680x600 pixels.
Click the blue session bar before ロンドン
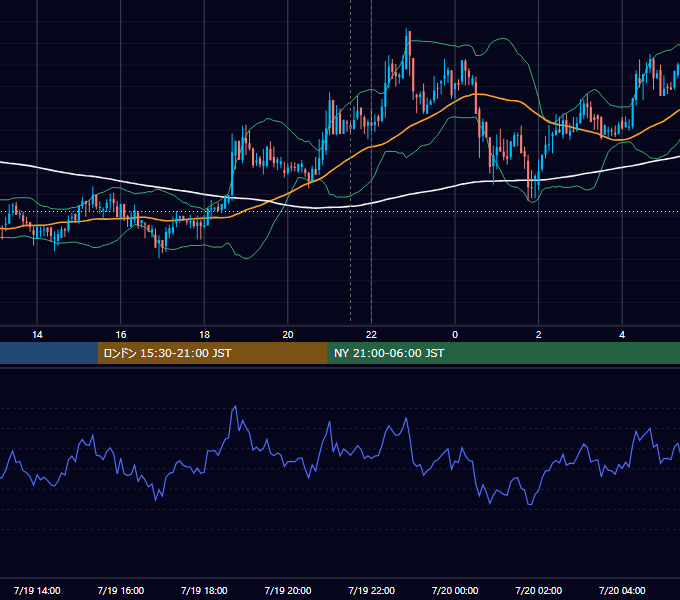coord(49,353)
